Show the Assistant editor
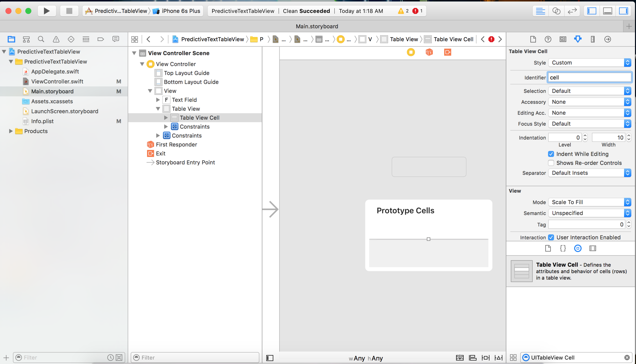Image resolution: width=636 pixels, height=364 pixels. click(x=556, y=11)
